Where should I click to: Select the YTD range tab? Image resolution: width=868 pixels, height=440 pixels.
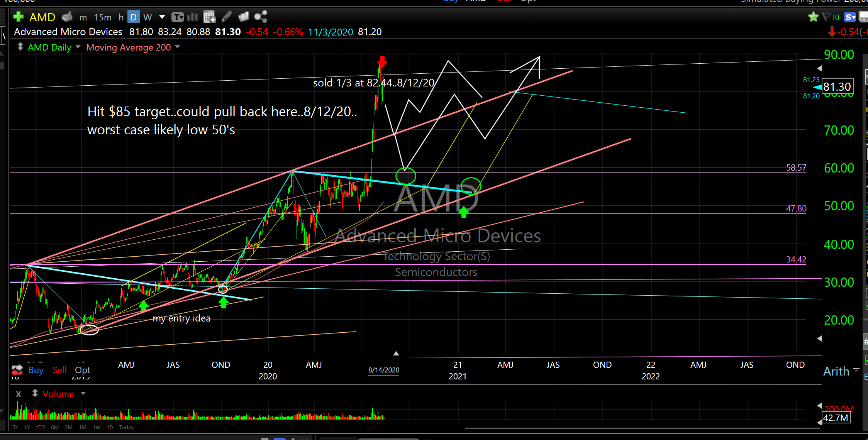pos(40,427)
